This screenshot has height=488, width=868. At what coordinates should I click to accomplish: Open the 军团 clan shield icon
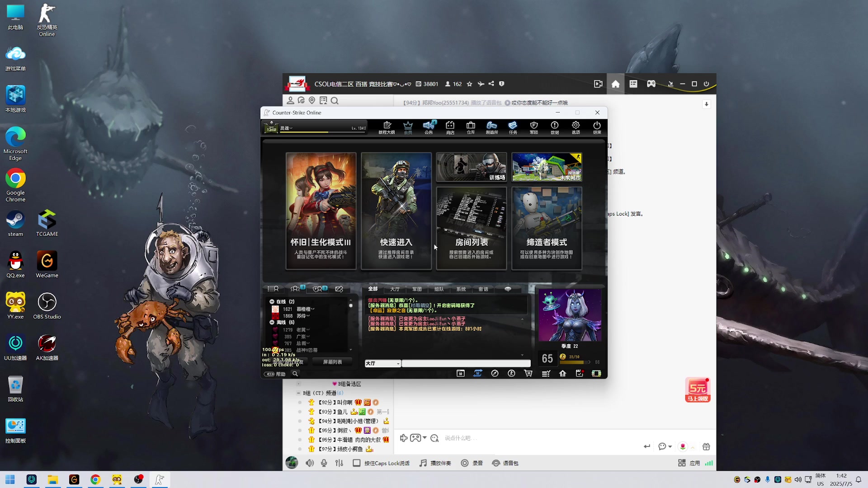534,127
